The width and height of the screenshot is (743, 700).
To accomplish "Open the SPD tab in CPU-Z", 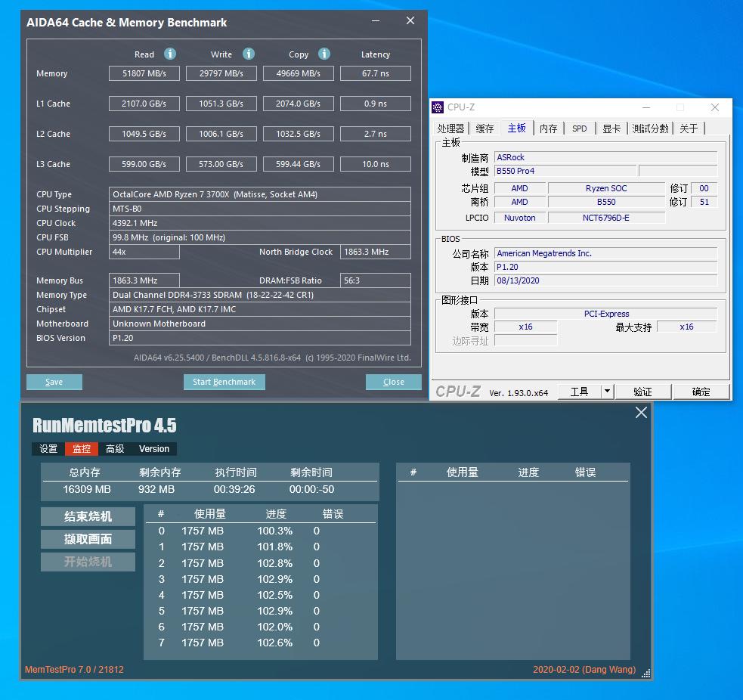I will [579, 129].
